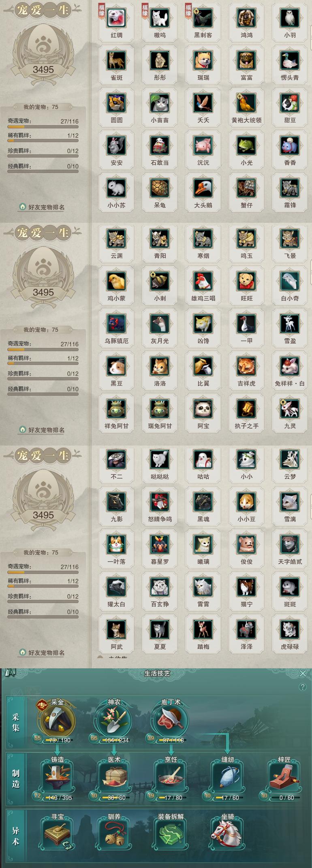The image size is (312, 868).
Task: Choose the 阿宝 panda pet
Action: [203, 409]
